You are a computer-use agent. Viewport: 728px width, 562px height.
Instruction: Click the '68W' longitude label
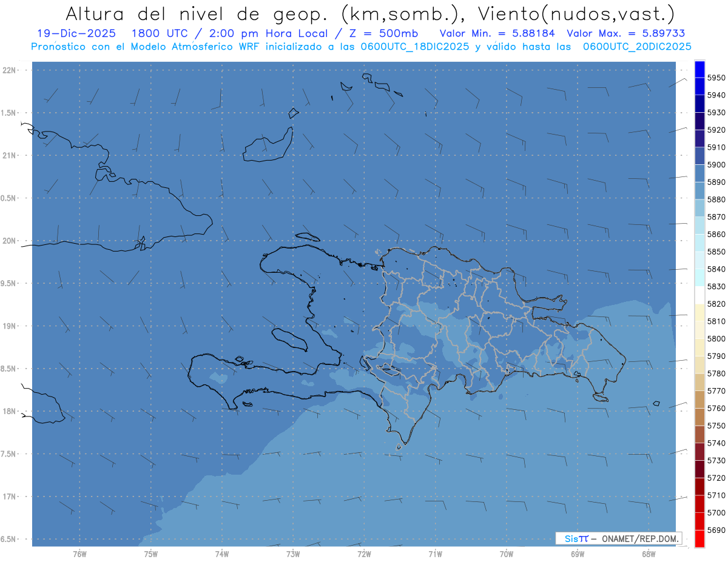click(649, 554)
